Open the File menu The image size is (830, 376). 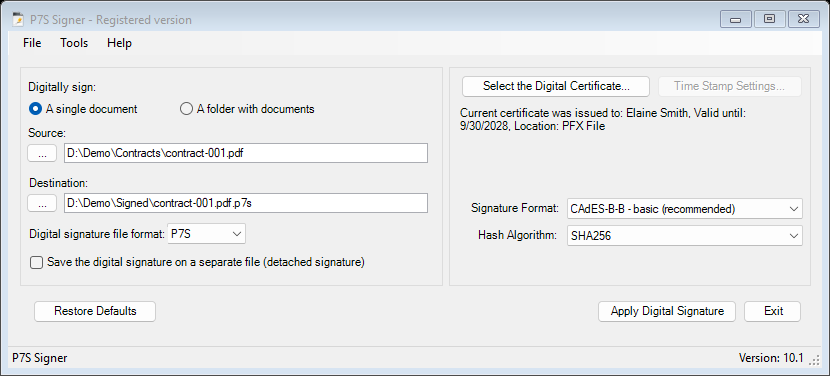point(32,43)
